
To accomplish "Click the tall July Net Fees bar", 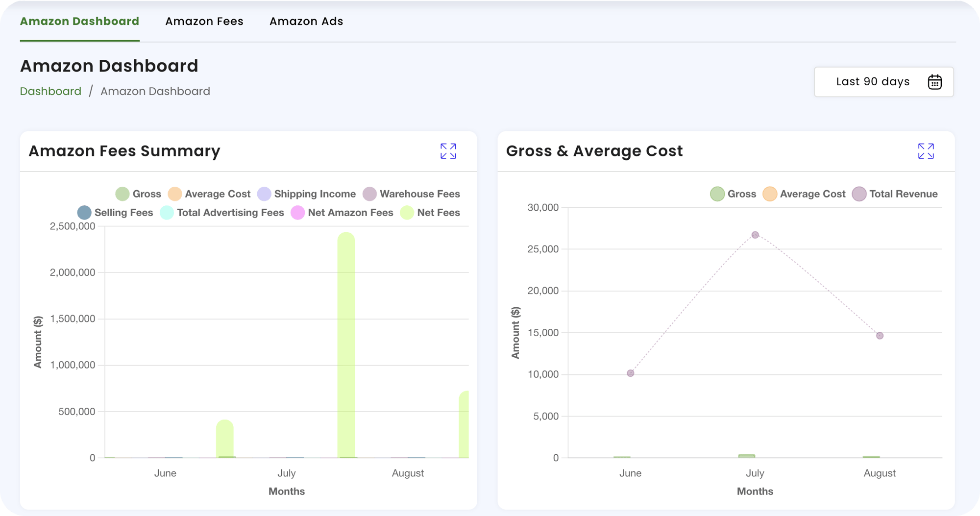I will (x=346, y=345).
